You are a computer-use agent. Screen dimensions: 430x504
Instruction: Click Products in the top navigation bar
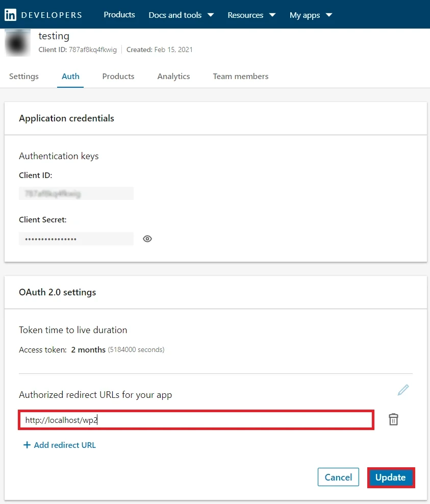point(119,14)
